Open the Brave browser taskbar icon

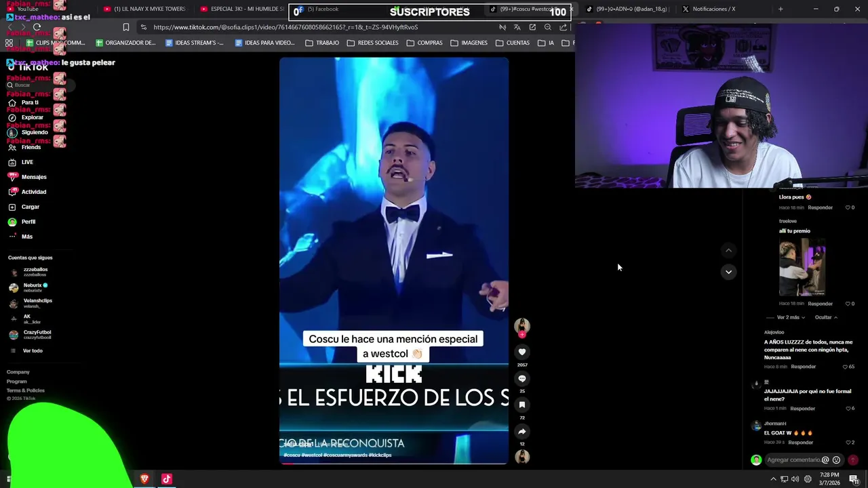pyautogui.click(x=144, y=479)
